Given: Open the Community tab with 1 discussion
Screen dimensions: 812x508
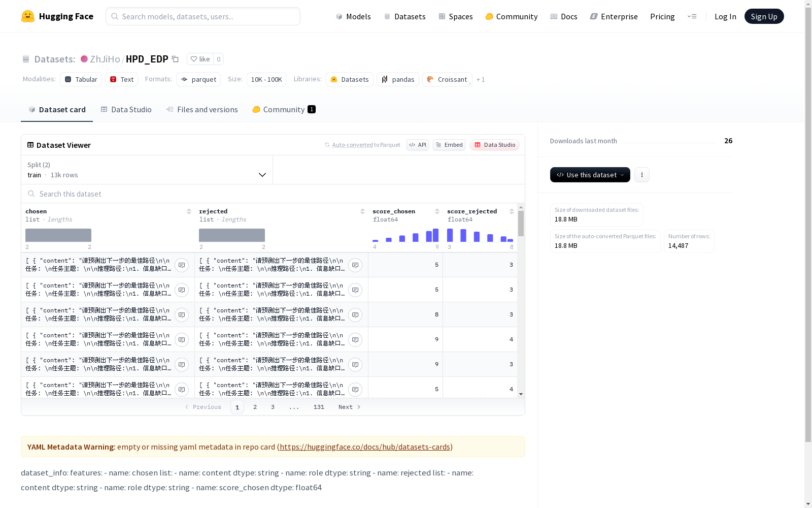Looking at the screenshot, I should click(284, 110).
